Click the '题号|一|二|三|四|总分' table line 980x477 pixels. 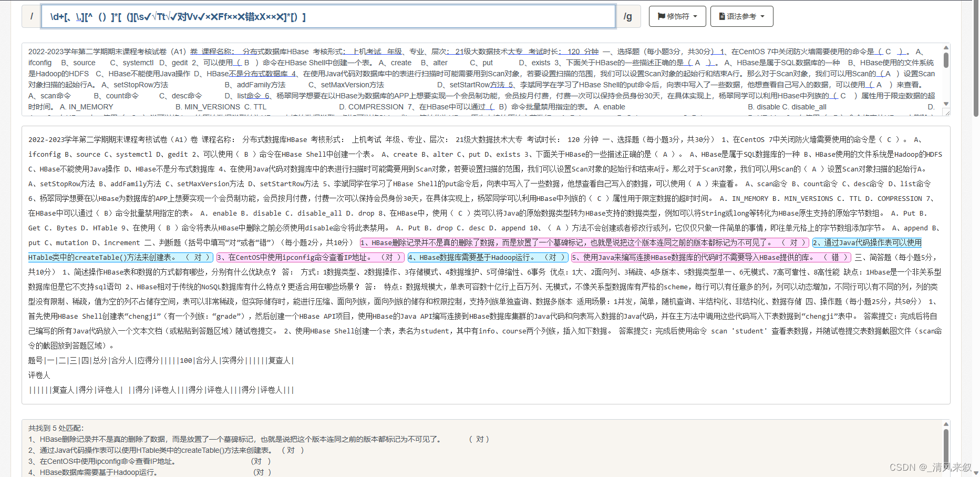point(161,360)
